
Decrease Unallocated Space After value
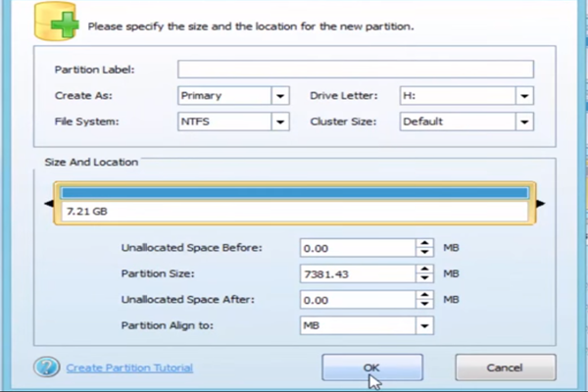[424, 304]
